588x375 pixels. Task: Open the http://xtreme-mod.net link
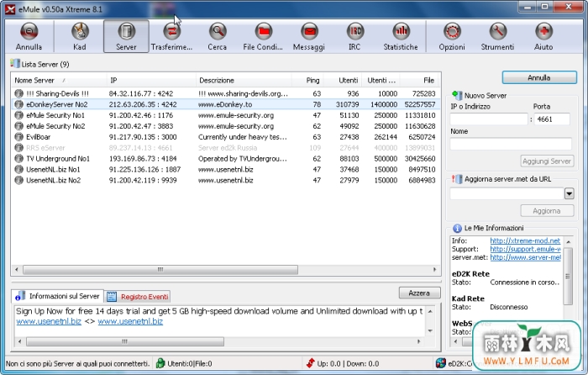(x=525, y=240)
